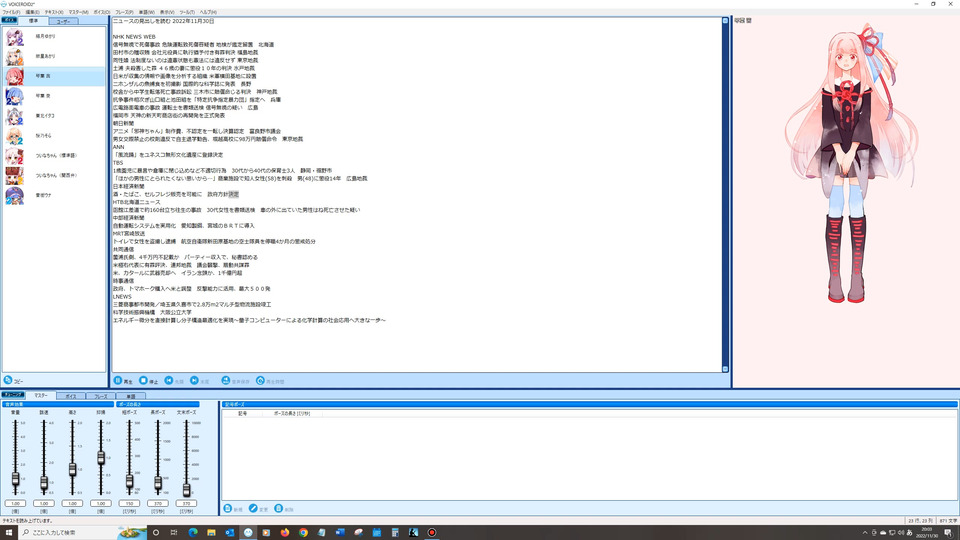
Task: Click the 'HTB北海道ニュース' line in the editor
Action: [137, 202]
